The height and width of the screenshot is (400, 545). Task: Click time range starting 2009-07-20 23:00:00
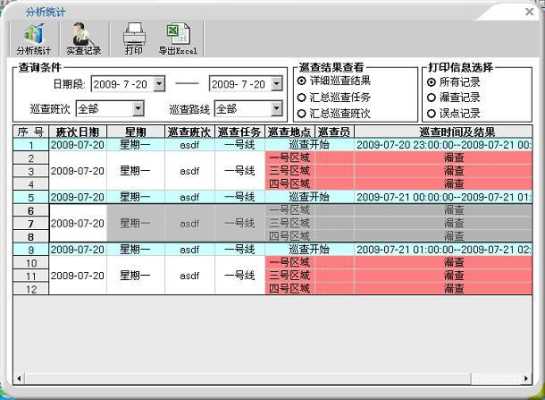444,145
